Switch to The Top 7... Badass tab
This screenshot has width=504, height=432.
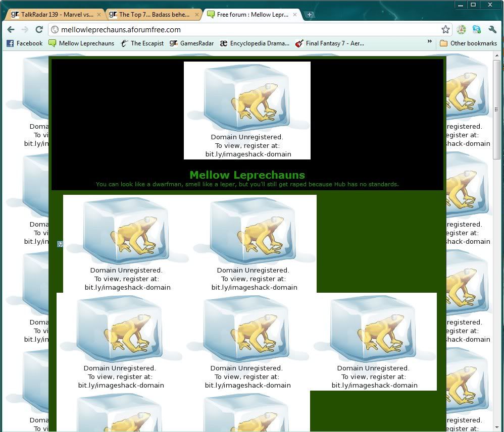pyautogui.click(x=154, y=15)
